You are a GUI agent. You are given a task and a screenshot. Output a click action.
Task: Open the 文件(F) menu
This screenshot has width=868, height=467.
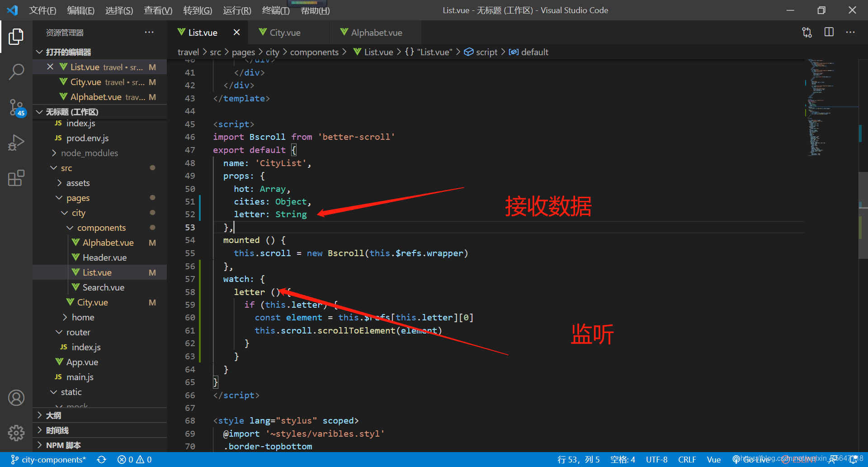(42, 10)
